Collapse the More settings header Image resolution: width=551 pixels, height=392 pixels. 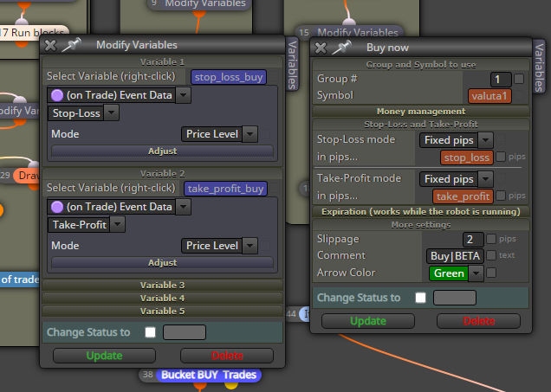click(421, 225)
